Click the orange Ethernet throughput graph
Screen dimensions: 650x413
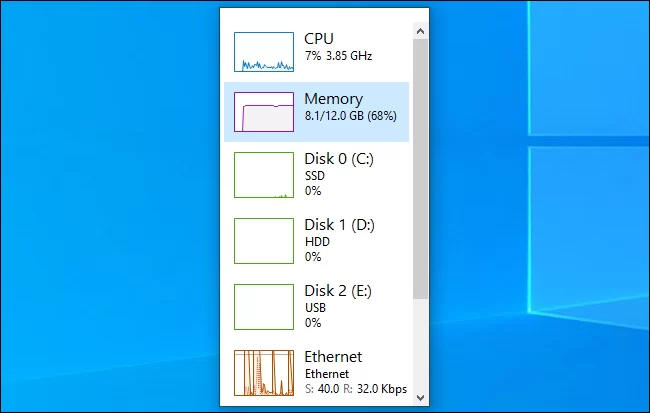(x=264, y=371)
